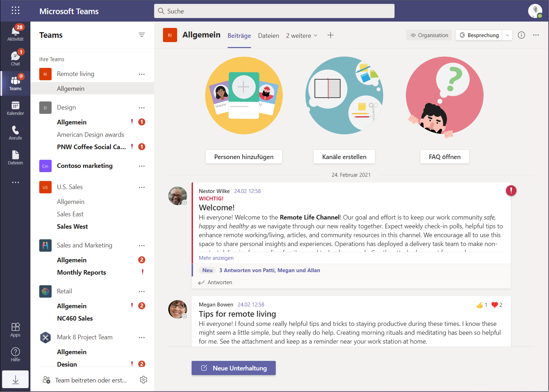Open Hilfe in the left rail
Viewport: 549px width, 392px height.
click(x=15, y=354)
